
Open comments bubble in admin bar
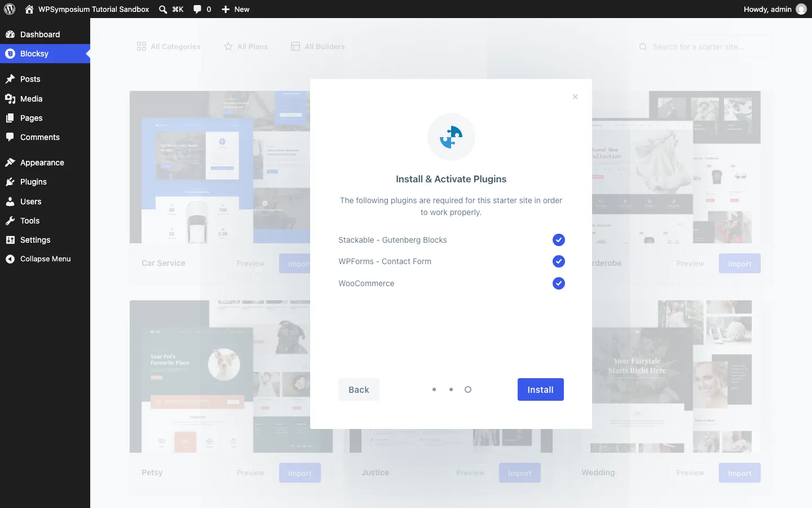197,9
